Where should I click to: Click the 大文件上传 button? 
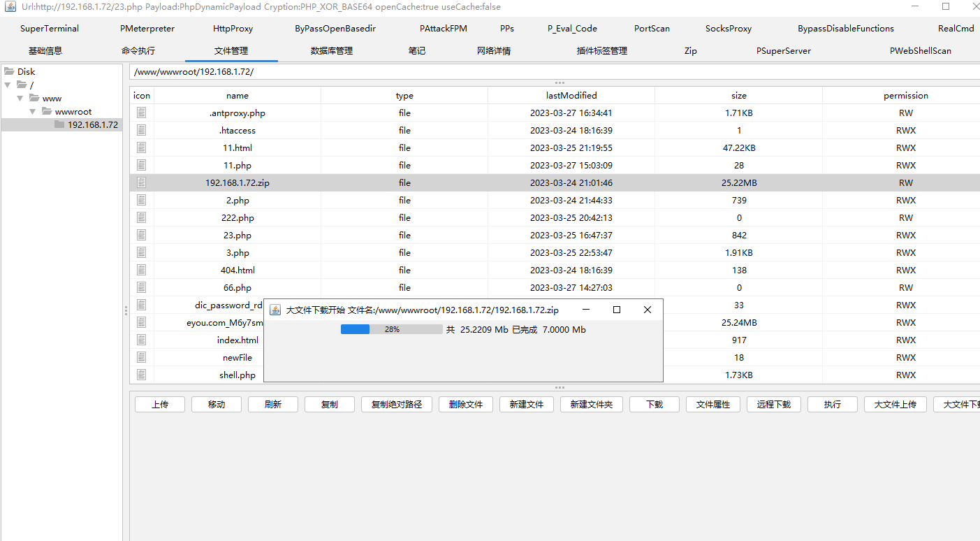pos(895,405)
